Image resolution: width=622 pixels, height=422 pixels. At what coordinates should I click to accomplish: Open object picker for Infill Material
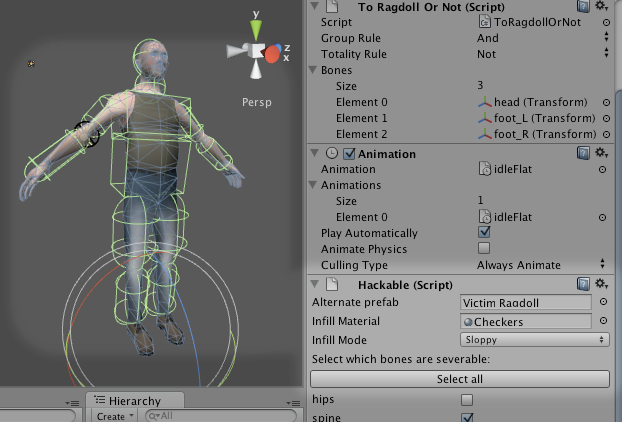[605, 321]
